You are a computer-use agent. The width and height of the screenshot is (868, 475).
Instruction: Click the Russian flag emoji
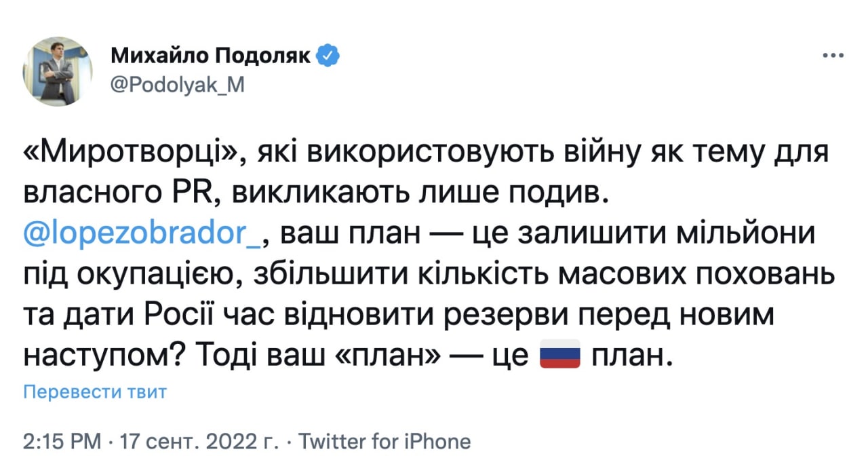[x=559, y=354]
